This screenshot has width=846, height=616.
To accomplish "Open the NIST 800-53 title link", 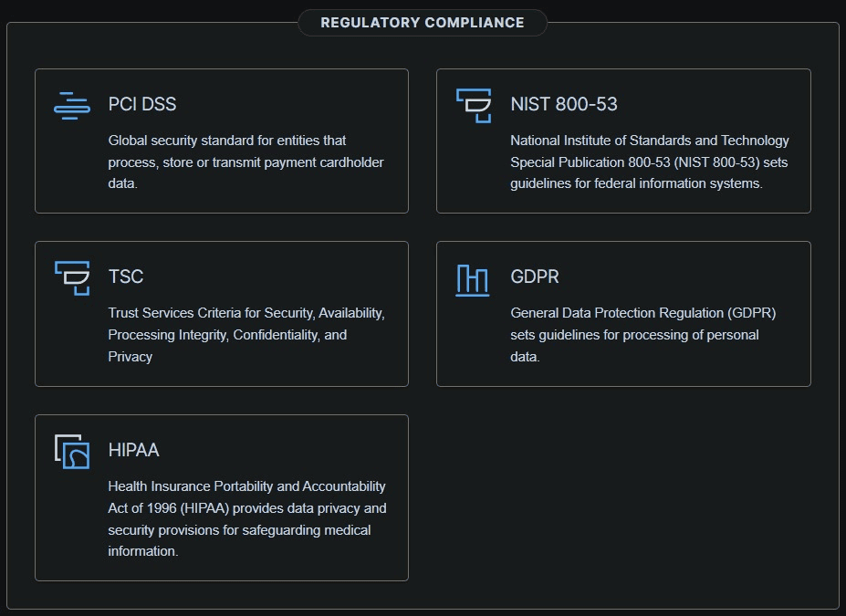I will point(563,104).
